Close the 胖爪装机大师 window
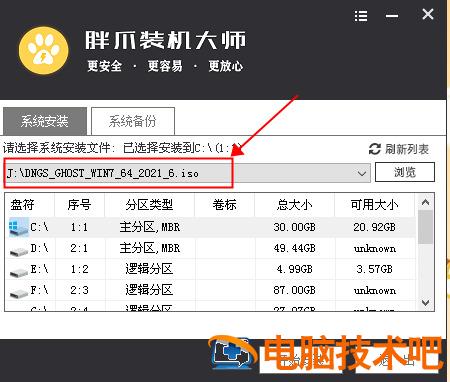Screen dimensions: 450x382 [428, 14]
